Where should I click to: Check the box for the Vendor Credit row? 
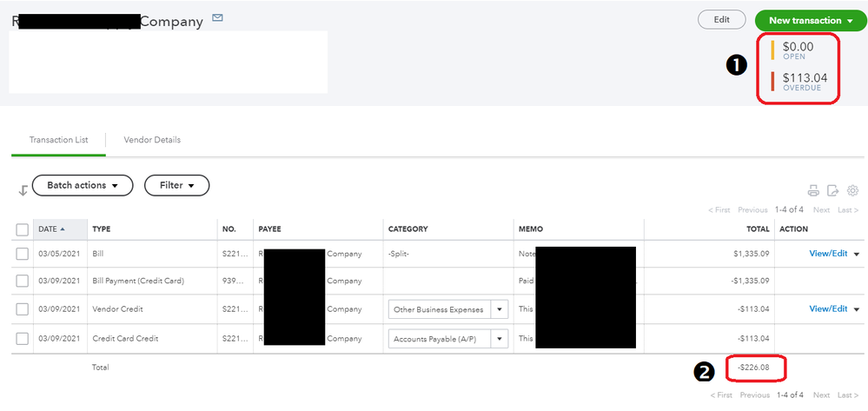click(x=22, y=309)
